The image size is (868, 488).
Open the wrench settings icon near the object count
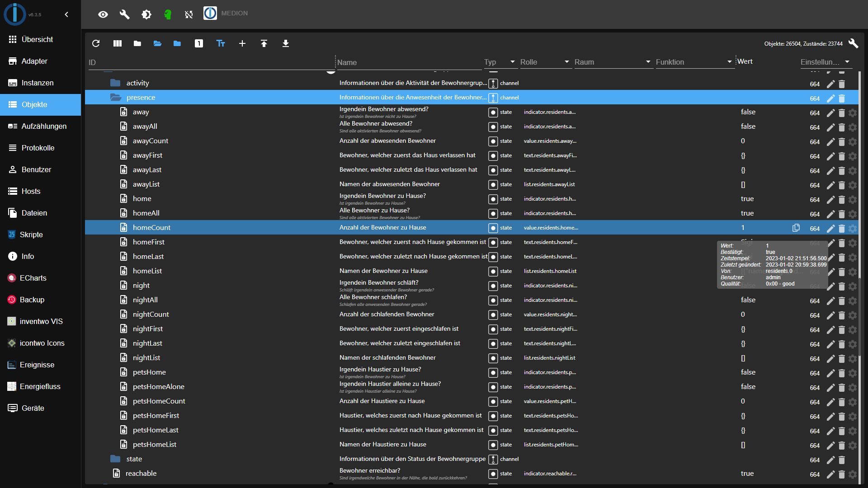854,43
